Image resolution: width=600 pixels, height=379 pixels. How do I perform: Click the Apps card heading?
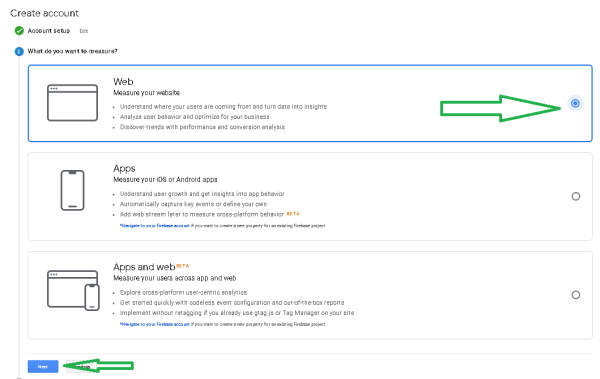tap(124, 168)
